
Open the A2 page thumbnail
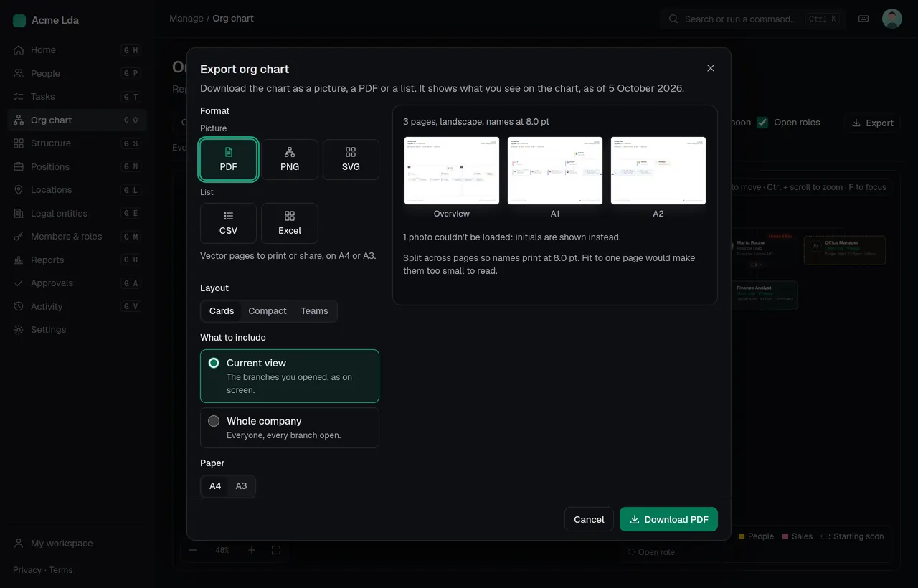[x=658, y=171]
